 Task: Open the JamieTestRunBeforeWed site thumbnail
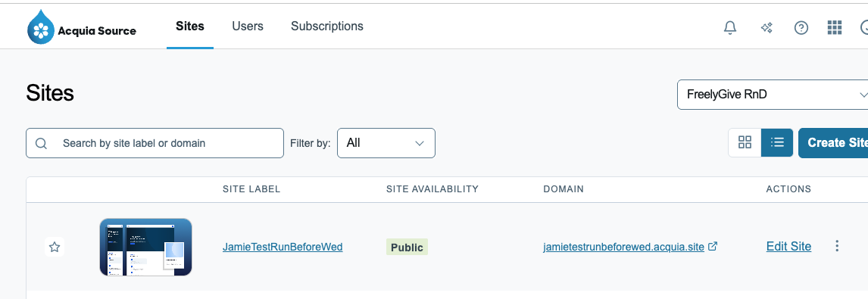145,247
